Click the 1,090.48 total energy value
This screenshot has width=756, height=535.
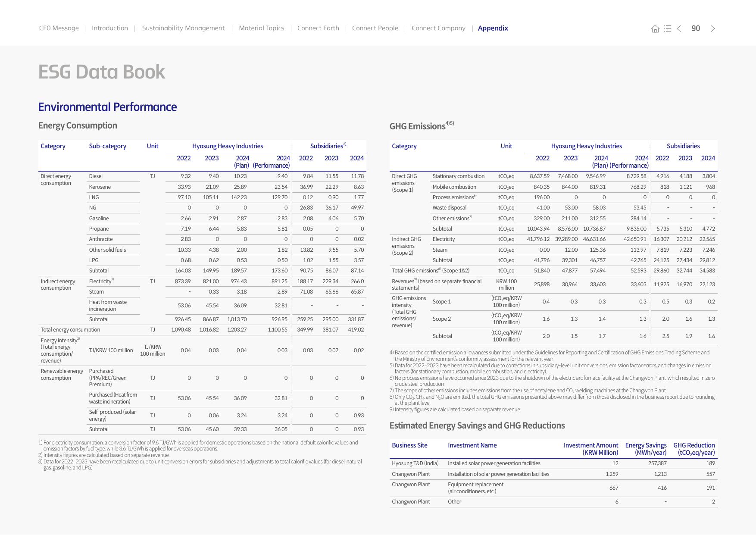click(x=181, y=330)
